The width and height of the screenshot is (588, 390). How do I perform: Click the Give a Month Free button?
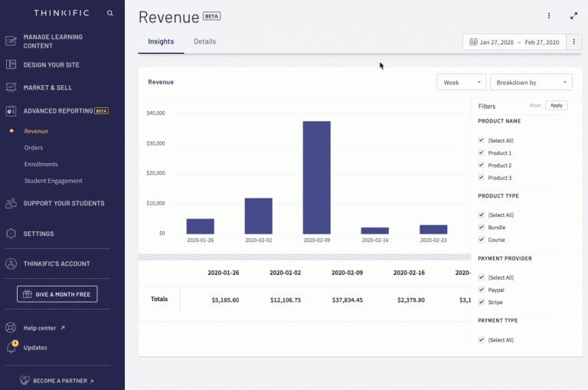click(57, 294)
